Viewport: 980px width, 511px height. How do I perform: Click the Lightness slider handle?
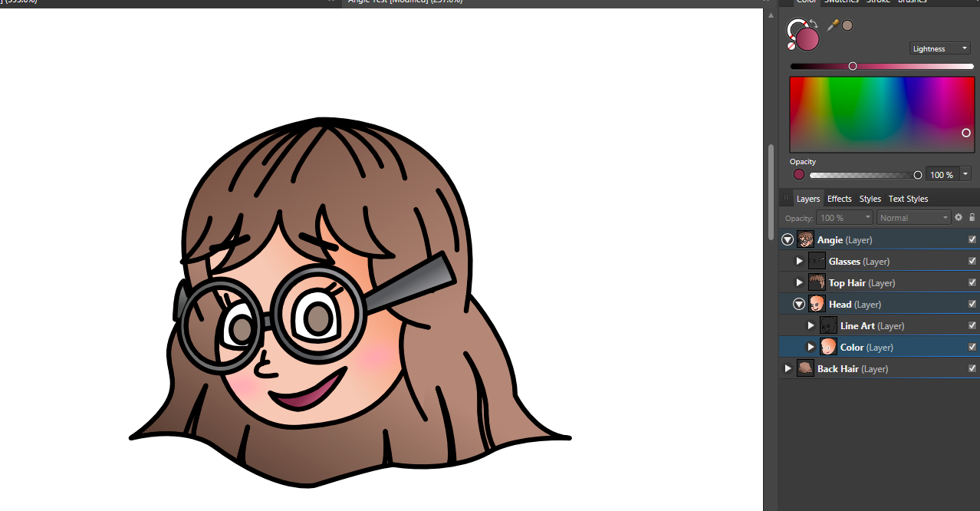pos(853,66)
